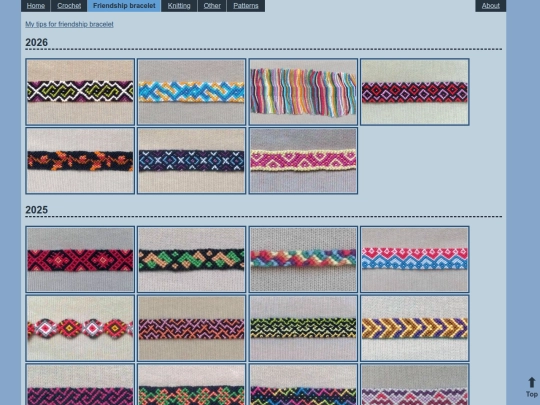This screenshot has height=405, width=540.
Task: Open the navy bracelet with white X pattern
Action: (191, 160)
